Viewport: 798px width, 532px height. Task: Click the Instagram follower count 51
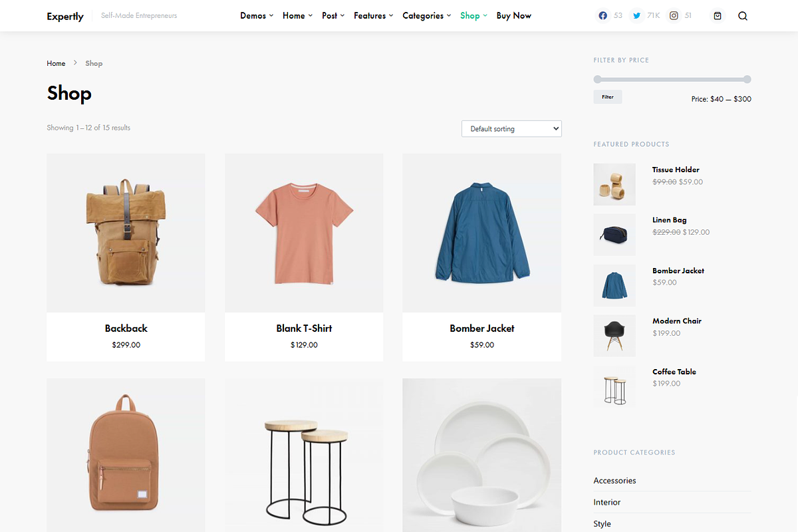click(688, 15)
